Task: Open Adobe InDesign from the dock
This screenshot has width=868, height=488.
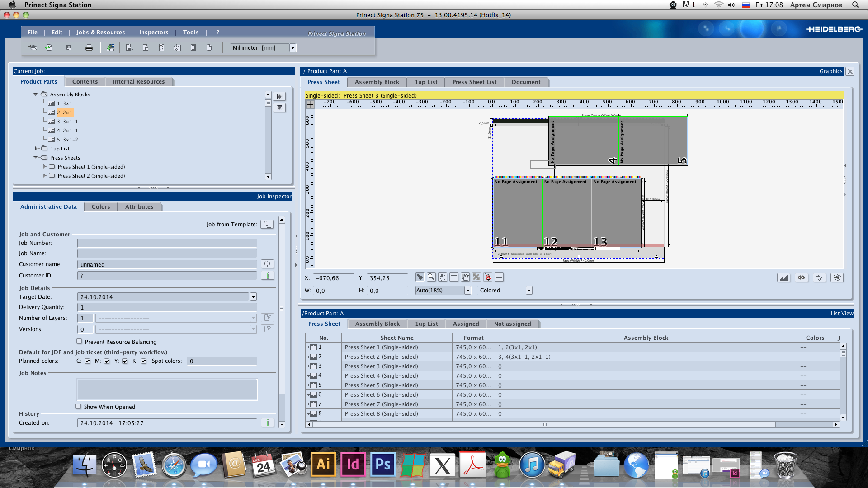Action: coord(353,465)
